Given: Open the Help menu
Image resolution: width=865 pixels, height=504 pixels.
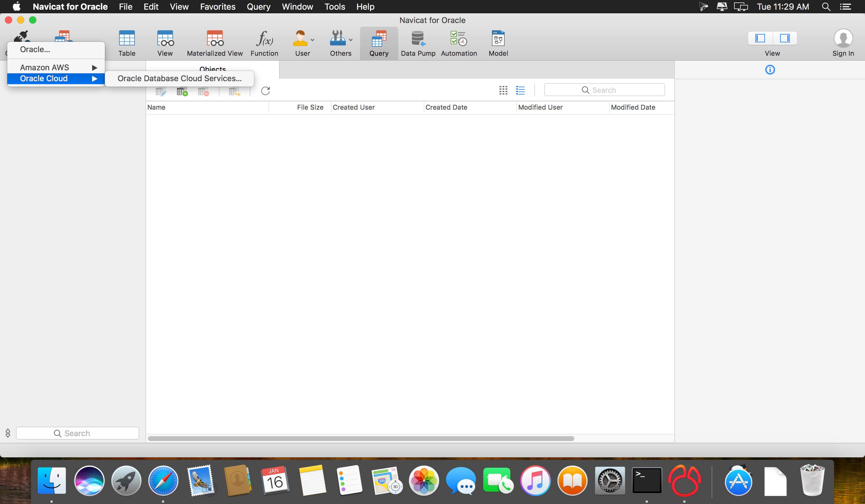Looking at the screenshot, I should (x=365, y=7).
